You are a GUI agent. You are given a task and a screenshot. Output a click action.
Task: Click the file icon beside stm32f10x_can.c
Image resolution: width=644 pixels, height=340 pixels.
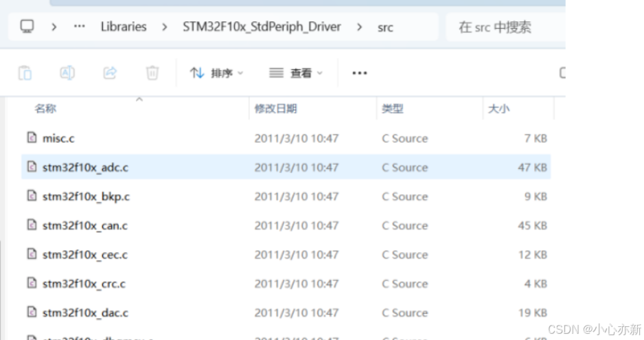[32, 225]
